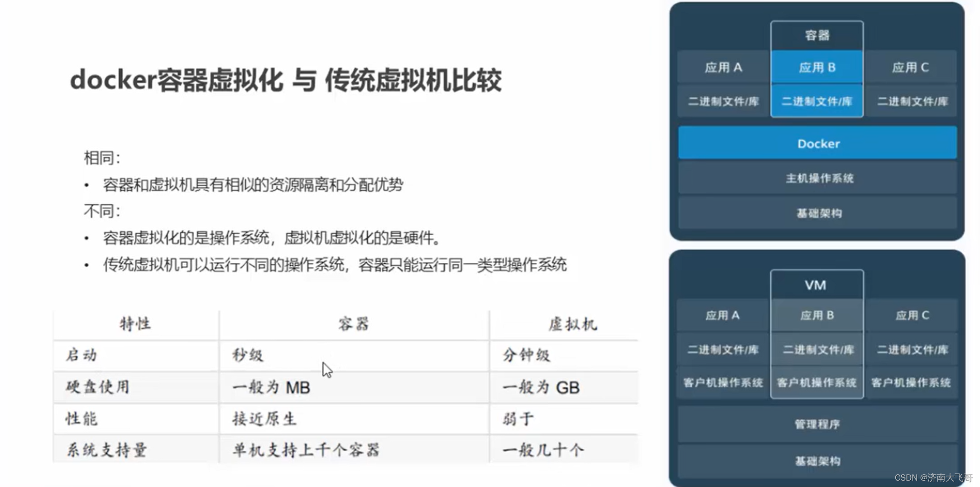Click "基础架构" layer in the Docker diagram
The height and width of the screenshot is (487, 980).
click(818, 213)
